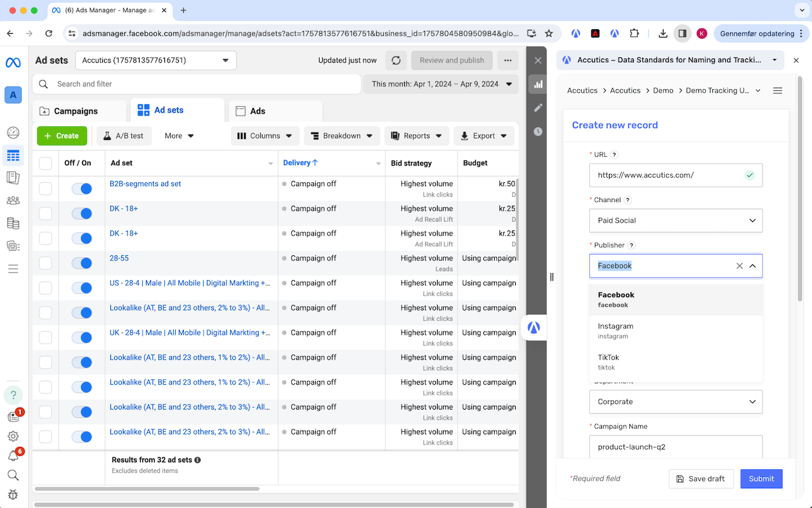Open the Department Corporate dropdown
The image size is (812, 508).
(x=676, y=401)
